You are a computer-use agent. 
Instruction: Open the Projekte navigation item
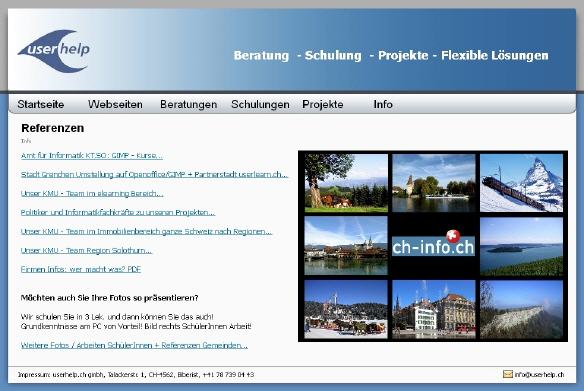click(x=323, y=104)
